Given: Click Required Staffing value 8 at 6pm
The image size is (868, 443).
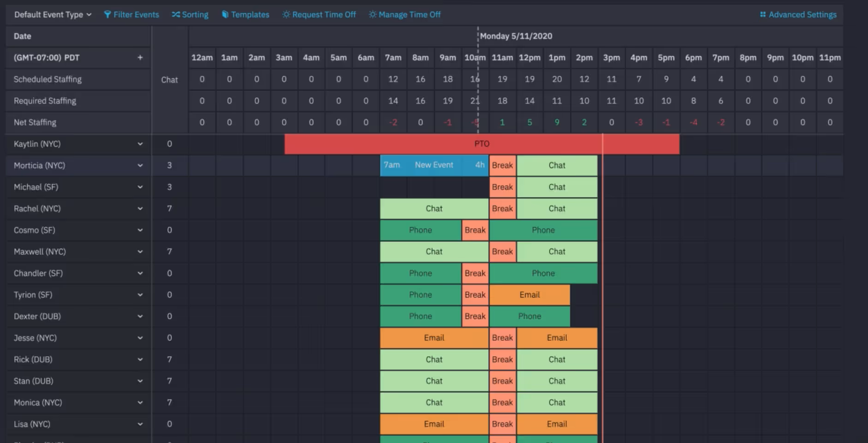Looking at the screenshot, I should [693, 101].
